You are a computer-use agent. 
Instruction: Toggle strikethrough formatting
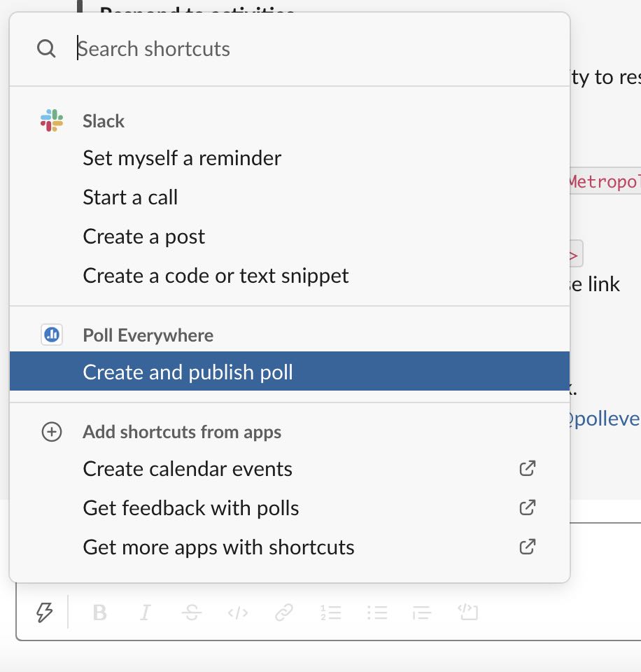191,613
